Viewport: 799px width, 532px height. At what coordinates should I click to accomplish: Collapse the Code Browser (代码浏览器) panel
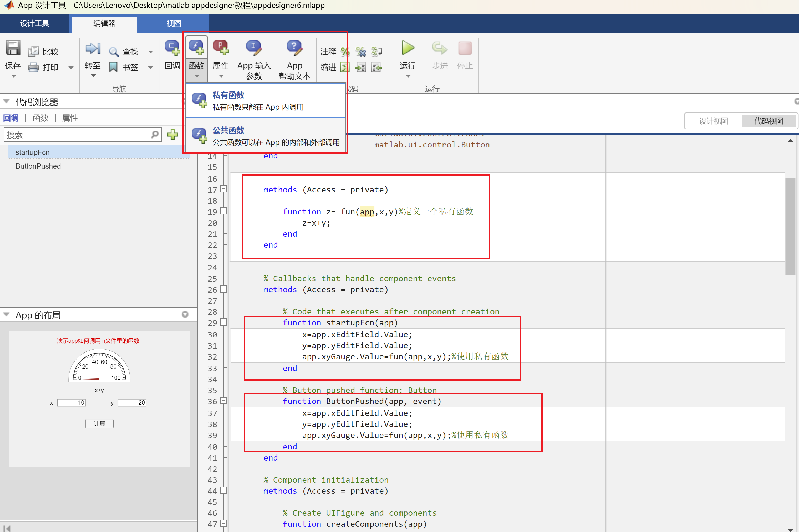(6, 101)
